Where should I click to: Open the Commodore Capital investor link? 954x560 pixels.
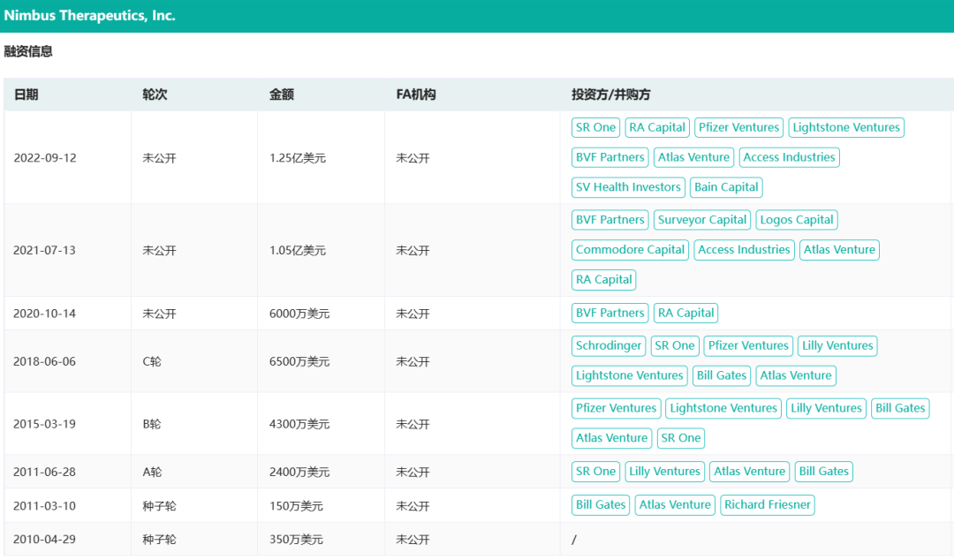click(630, 250)
